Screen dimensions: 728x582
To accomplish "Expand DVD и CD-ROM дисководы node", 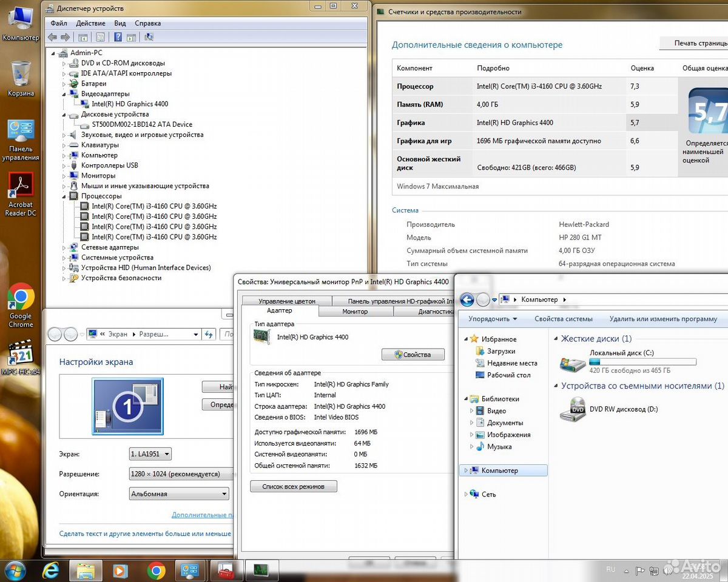I will (x=64, y=63).
